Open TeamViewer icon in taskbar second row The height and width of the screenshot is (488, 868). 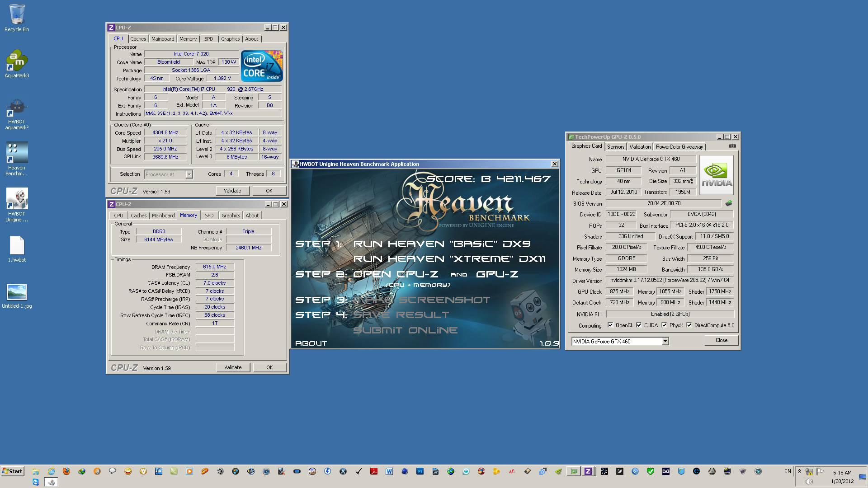point(36,482)
